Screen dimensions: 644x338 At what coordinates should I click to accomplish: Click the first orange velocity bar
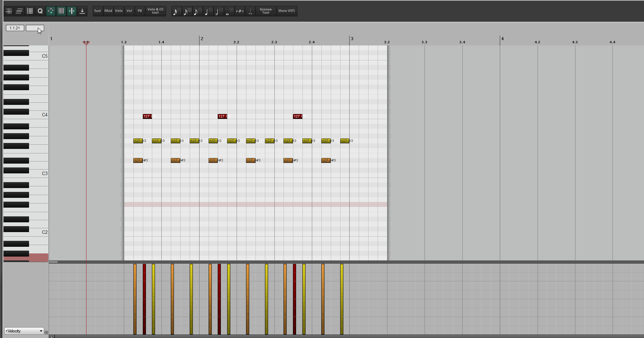click(135, 299)
